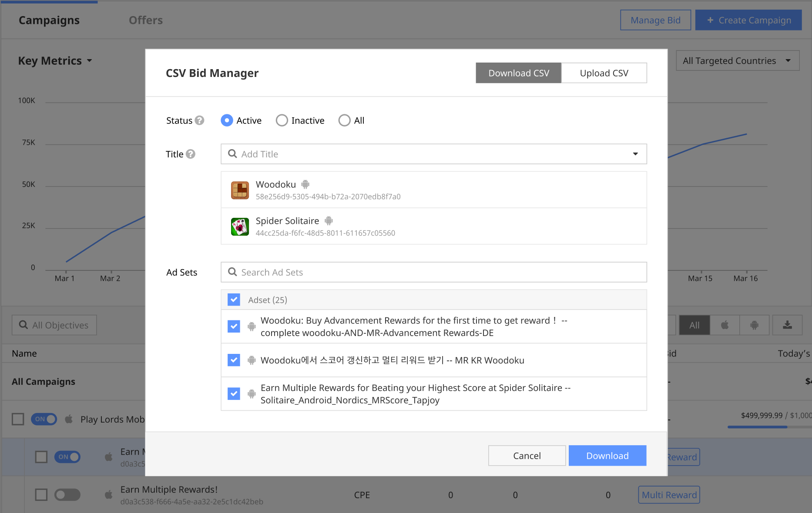Uncheck the Adset (25) select-all checkbox
The width and height of the screenshot is (812, 513).
[234, 300]
